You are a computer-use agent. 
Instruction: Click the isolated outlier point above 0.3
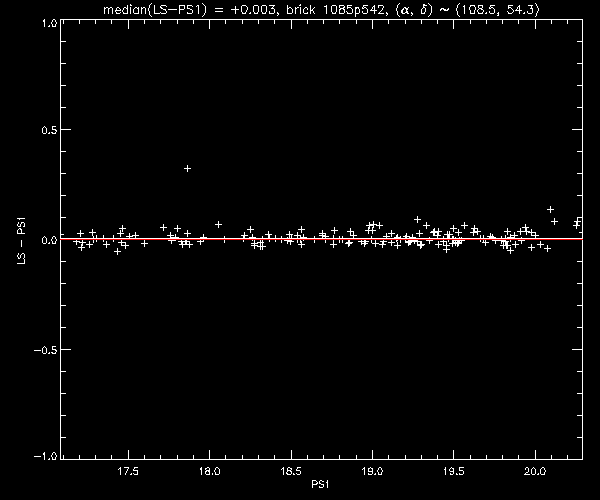tap(187, 168)
